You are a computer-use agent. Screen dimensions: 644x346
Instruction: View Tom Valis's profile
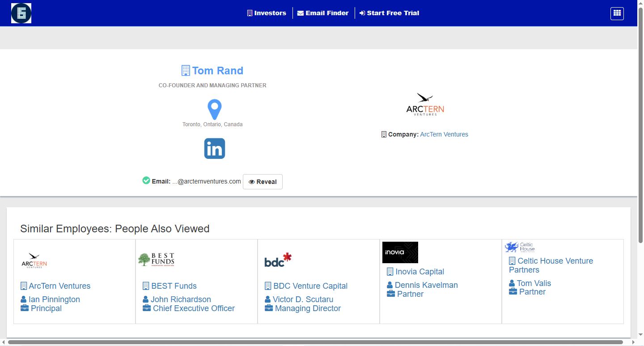534,283
